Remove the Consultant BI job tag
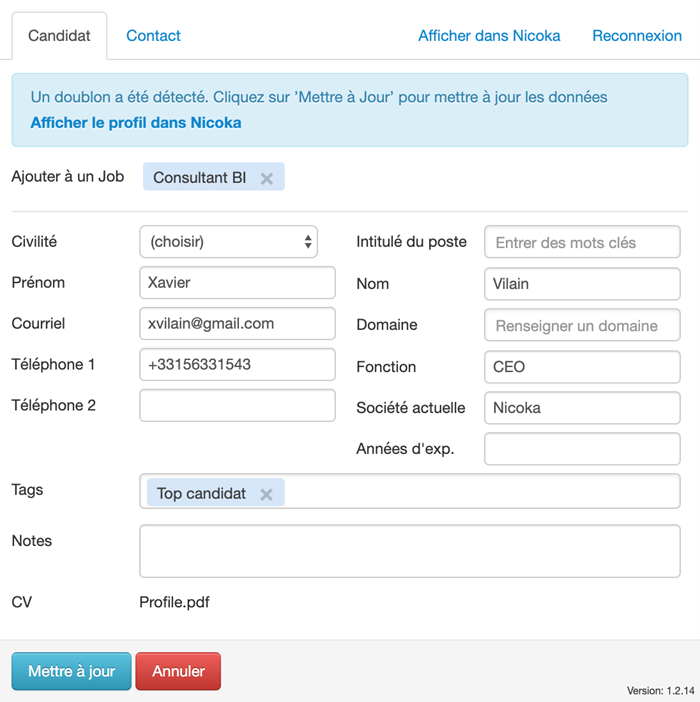Image resolution: width=700 pixels, height=702 pixels. point(267,179)
